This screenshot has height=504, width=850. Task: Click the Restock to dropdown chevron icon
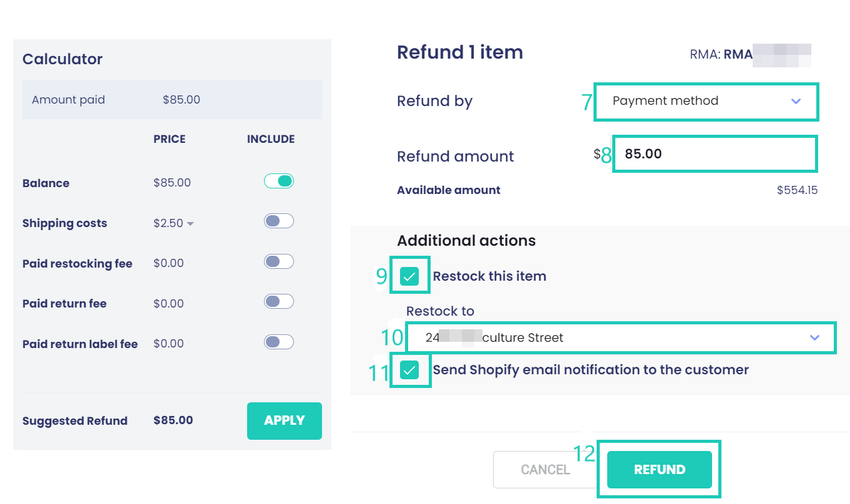pyautogui.click(x=814, y=337)
